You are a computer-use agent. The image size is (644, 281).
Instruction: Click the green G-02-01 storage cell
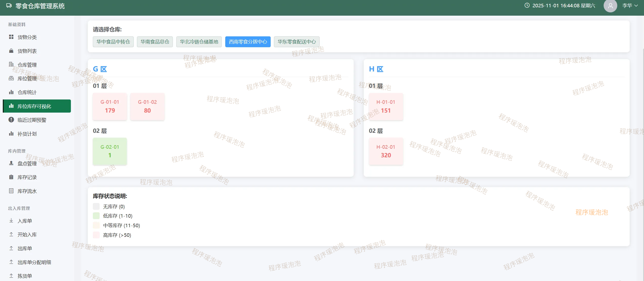coord(110,151)
